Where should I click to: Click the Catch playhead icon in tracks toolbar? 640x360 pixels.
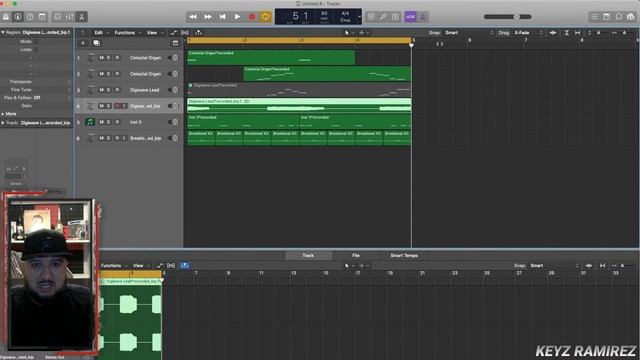pyautogui.click(x=198, y=33)
